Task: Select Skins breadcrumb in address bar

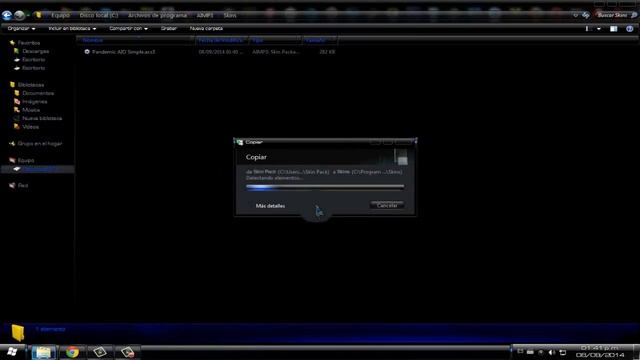Action: point(230,15)
